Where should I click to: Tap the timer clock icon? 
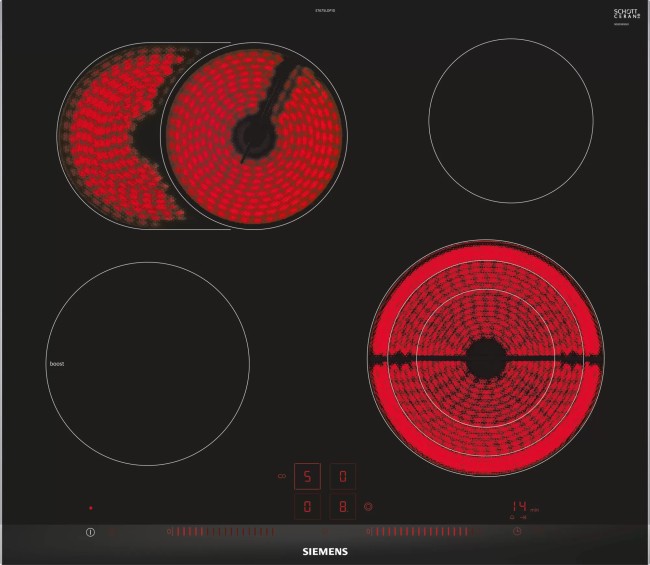(517, 532)
